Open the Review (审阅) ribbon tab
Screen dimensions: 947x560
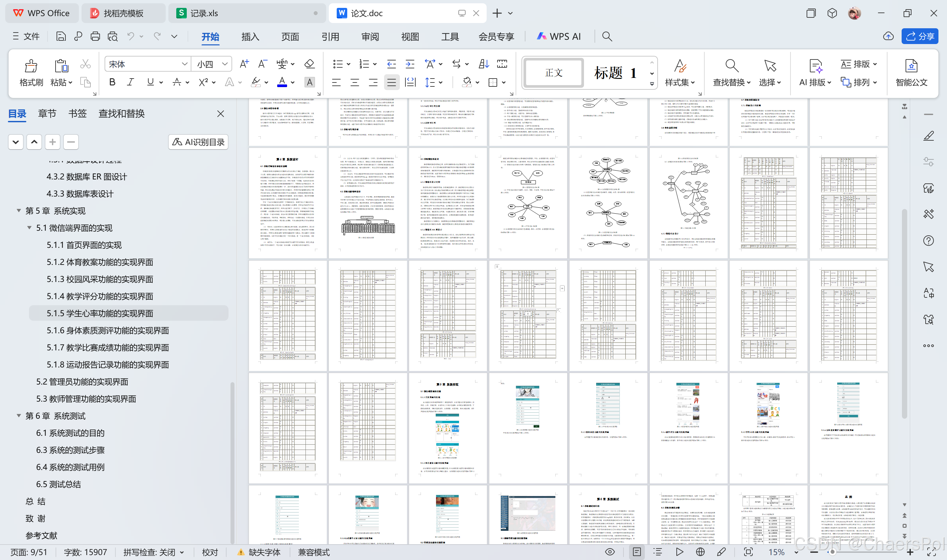370,36
